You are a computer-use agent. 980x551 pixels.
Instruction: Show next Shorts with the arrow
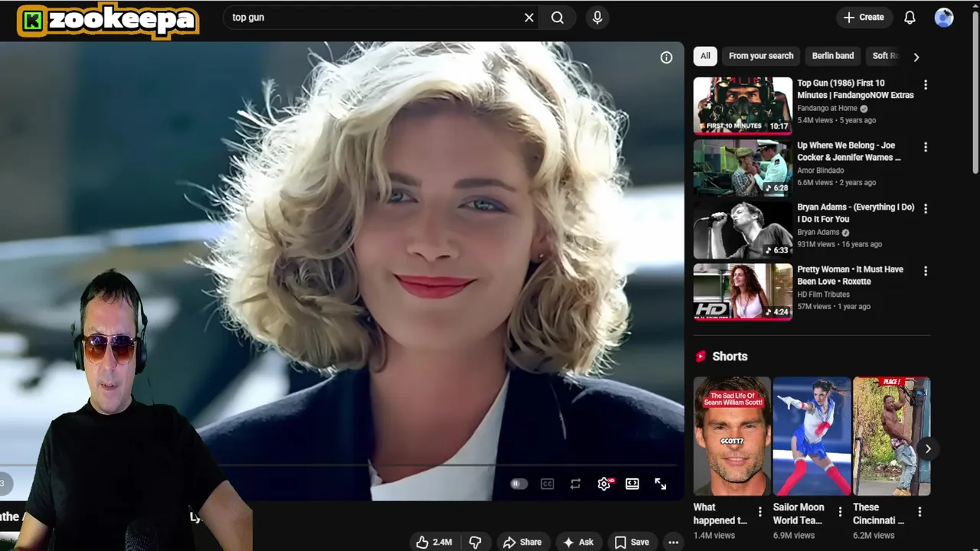click(927, 448)
